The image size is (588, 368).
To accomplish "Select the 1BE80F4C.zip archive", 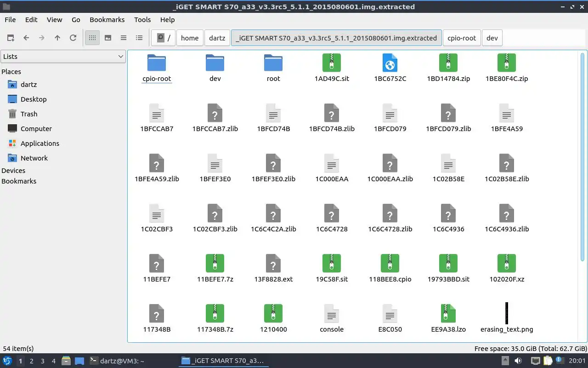I will tap(507, 63).
